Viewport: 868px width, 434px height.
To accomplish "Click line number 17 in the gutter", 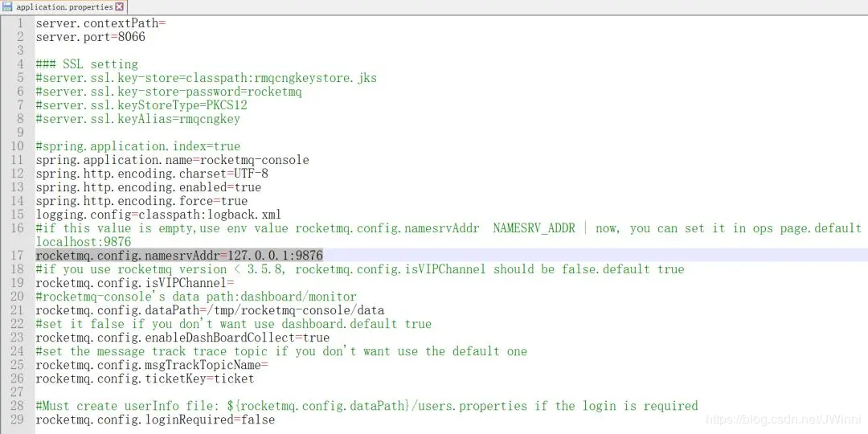I will coord(17,256).
